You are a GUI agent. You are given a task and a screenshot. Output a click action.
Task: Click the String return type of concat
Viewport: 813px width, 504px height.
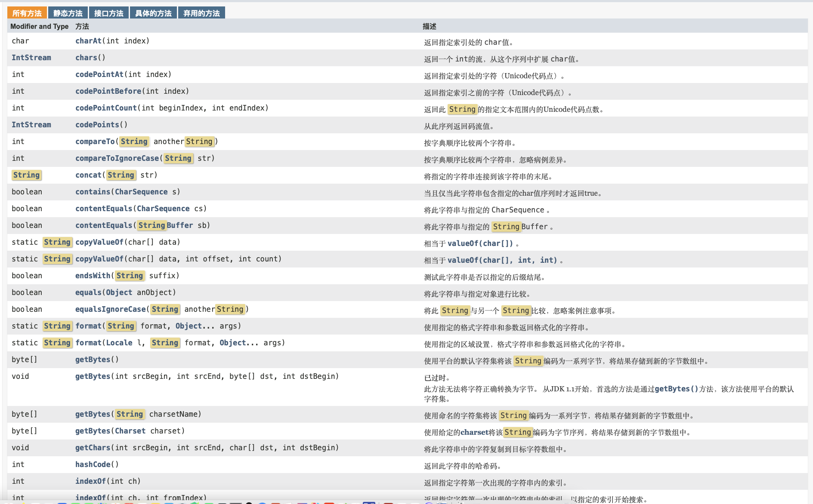(x=26, y=175)
